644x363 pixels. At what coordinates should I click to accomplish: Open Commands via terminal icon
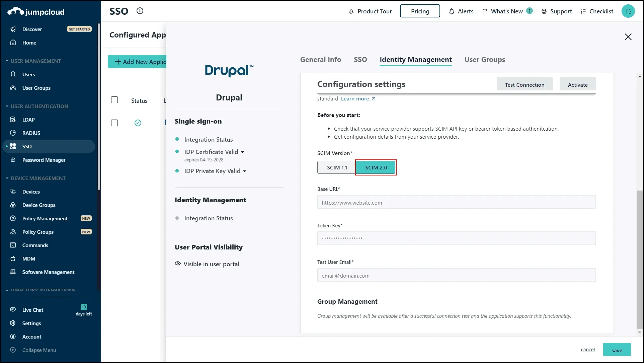tap(13, 245)
